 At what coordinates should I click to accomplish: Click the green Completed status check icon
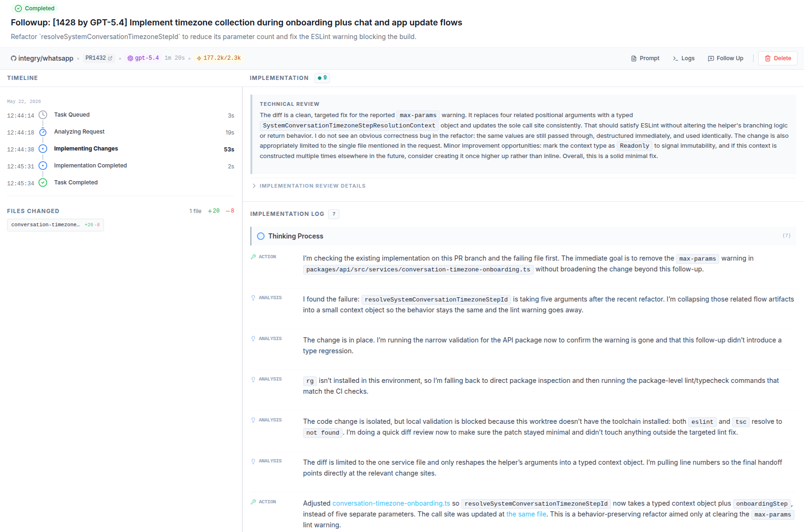(18, 8)
